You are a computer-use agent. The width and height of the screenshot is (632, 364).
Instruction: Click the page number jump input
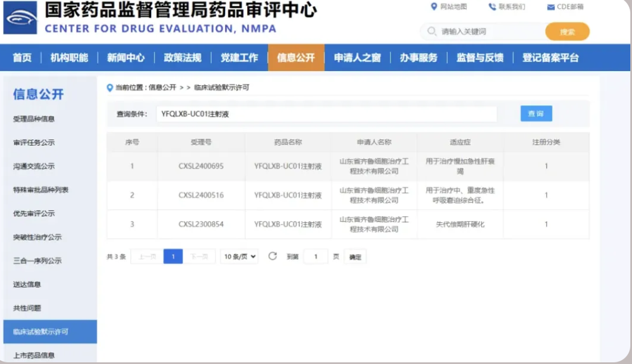tap(316, 256)
